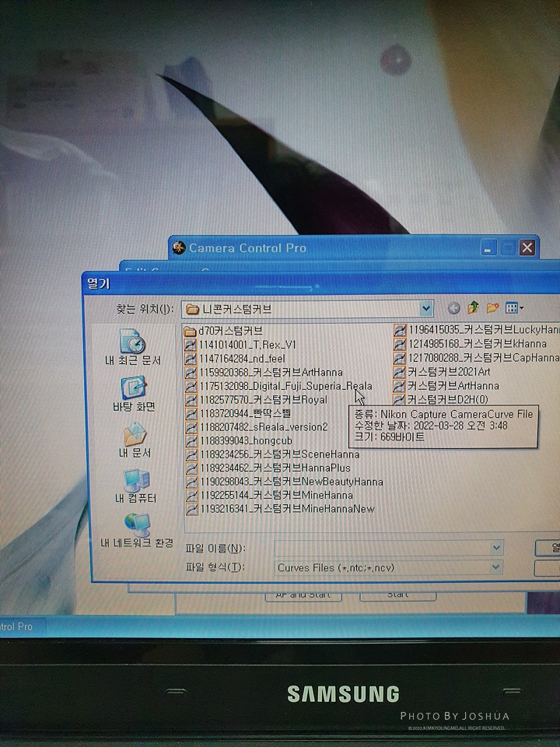
Task: Open 내 네트워크 환경 network places
Action: pos(137,531)
